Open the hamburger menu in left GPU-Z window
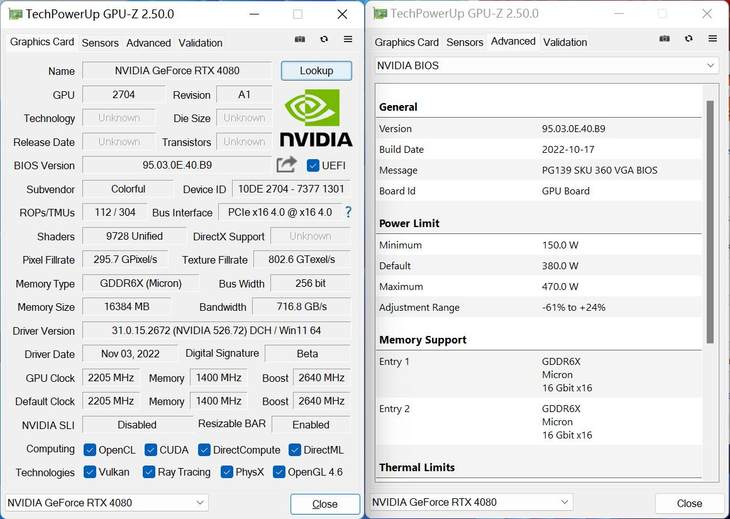This screenshot has height=519, width=730. pyautogui.click(x=348, y=40)
